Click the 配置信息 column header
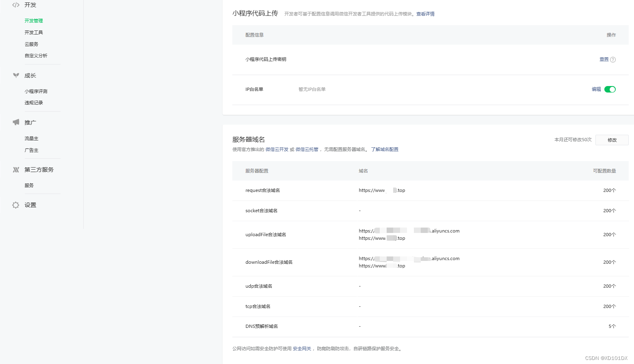634x364 pixels. pyautogui.click(x=254, y=35)
